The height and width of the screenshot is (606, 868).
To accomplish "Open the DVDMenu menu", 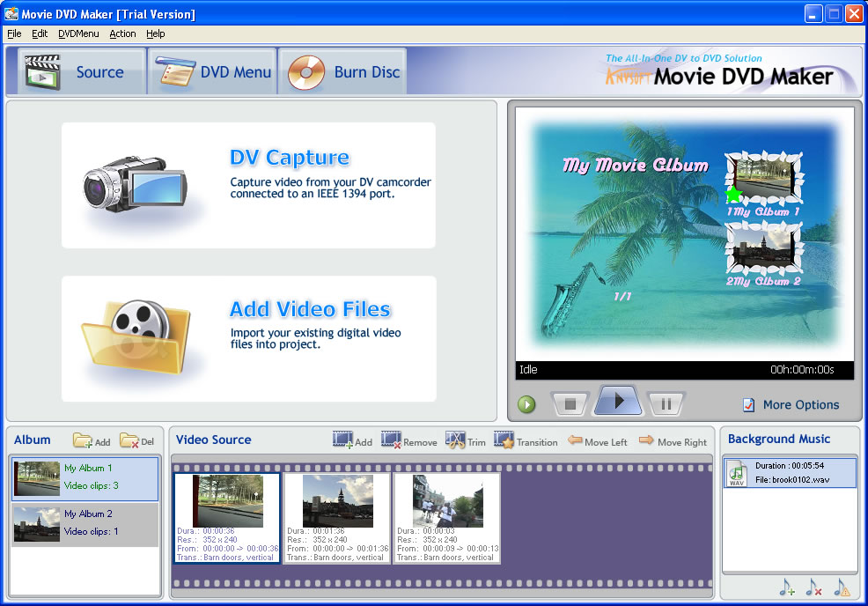I will [78, 33].
